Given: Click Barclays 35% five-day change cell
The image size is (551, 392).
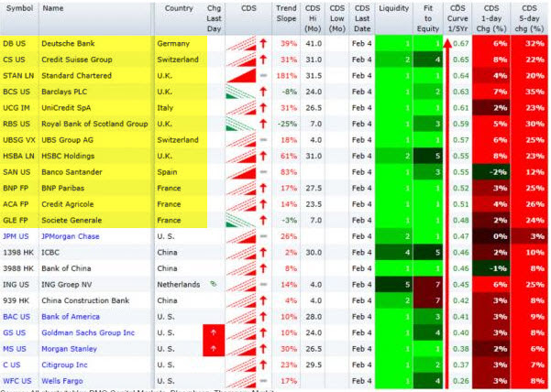Looking at the screenshot, I should (529, 92).
